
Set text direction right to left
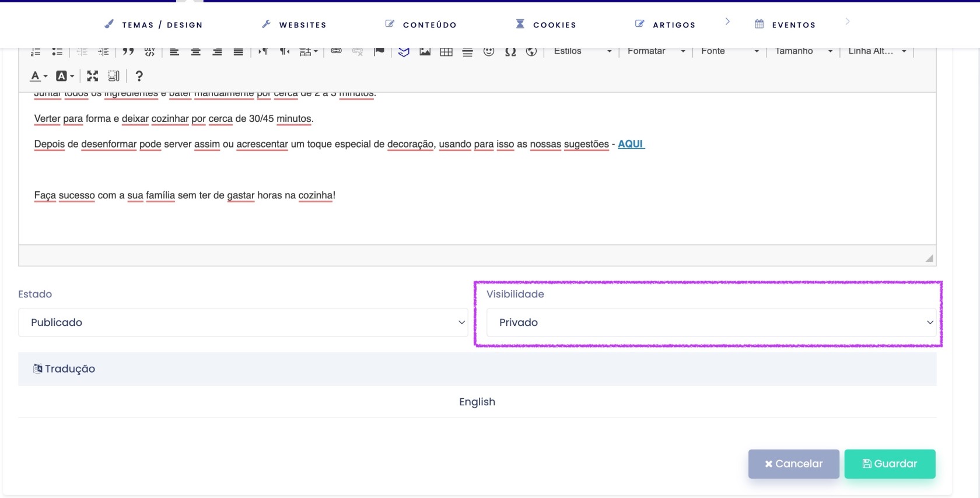(284, 51)
